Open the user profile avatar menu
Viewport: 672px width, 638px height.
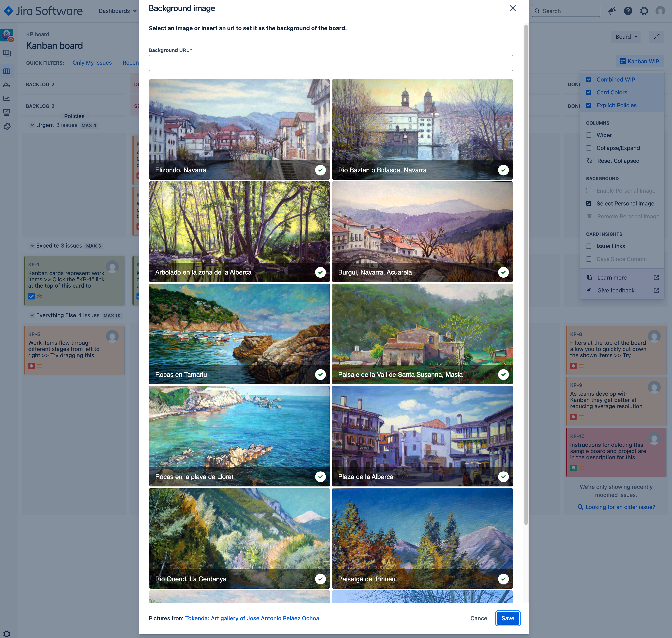(660, 11)
